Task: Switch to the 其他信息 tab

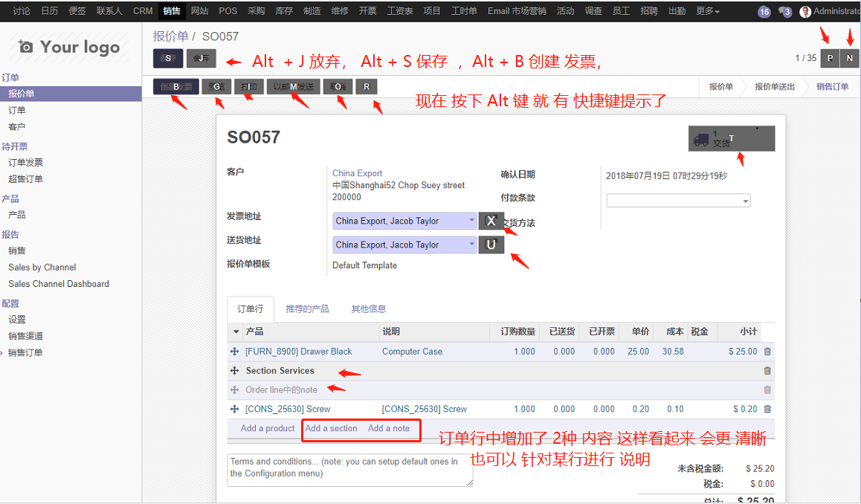Action: [x=369, y=309]
